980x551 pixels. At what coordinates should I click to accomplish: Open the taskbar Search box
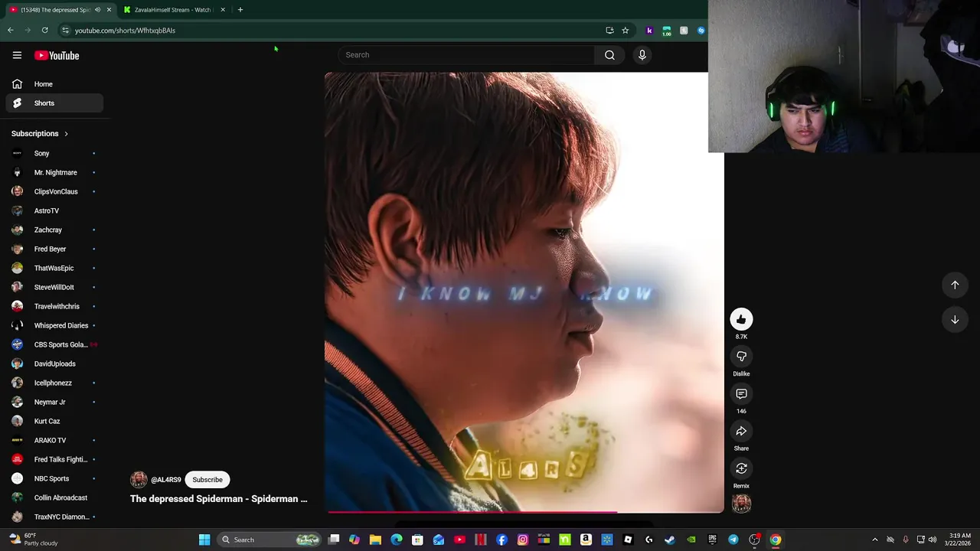(268, 540)
